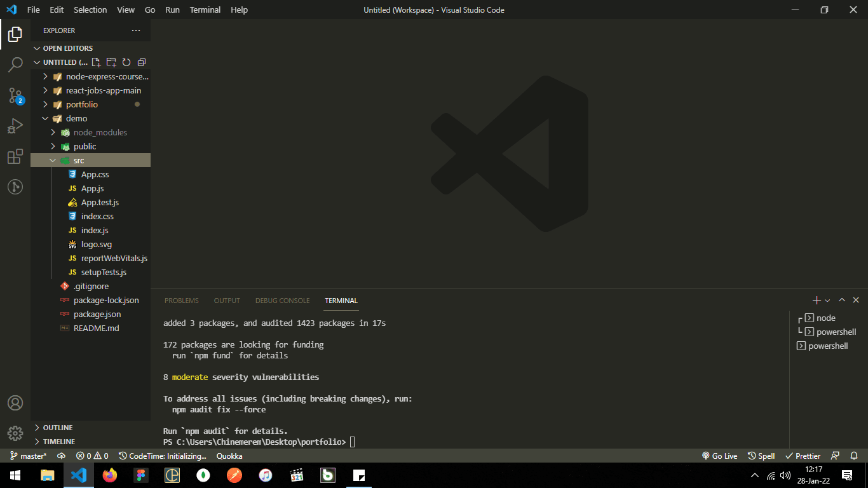The width and height of the screenshot is (868, 488).
Task: Toggle Spell checker in status bar
Action: click(x=761, y=456)
